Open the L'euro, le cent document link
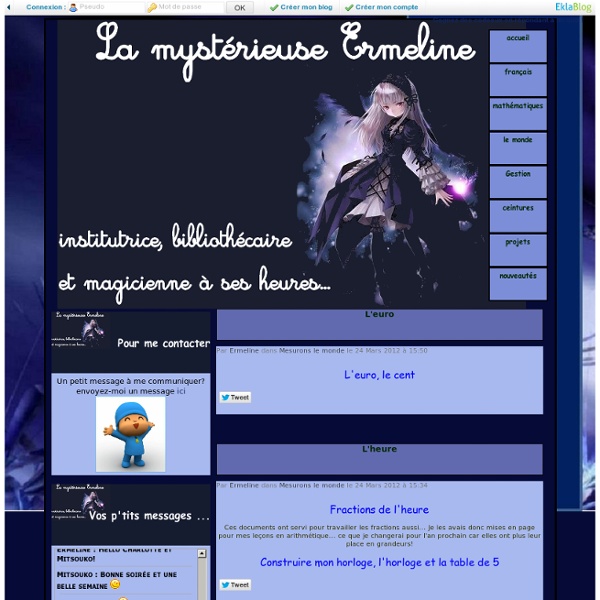This screenshot has height=600, width=600. point(379,375)
